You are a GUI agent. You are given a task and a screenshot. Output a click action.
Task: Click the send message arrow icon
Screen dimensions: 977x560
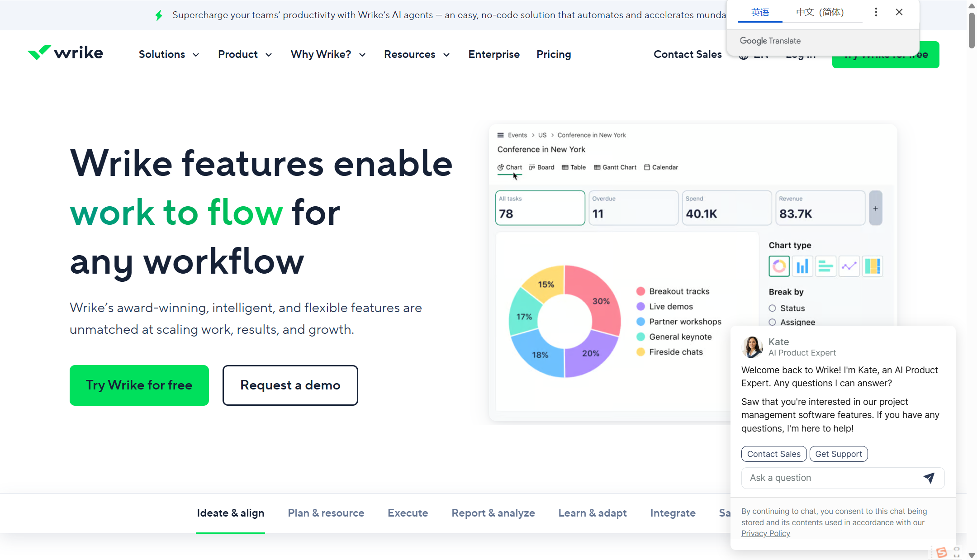click(929, 478)
